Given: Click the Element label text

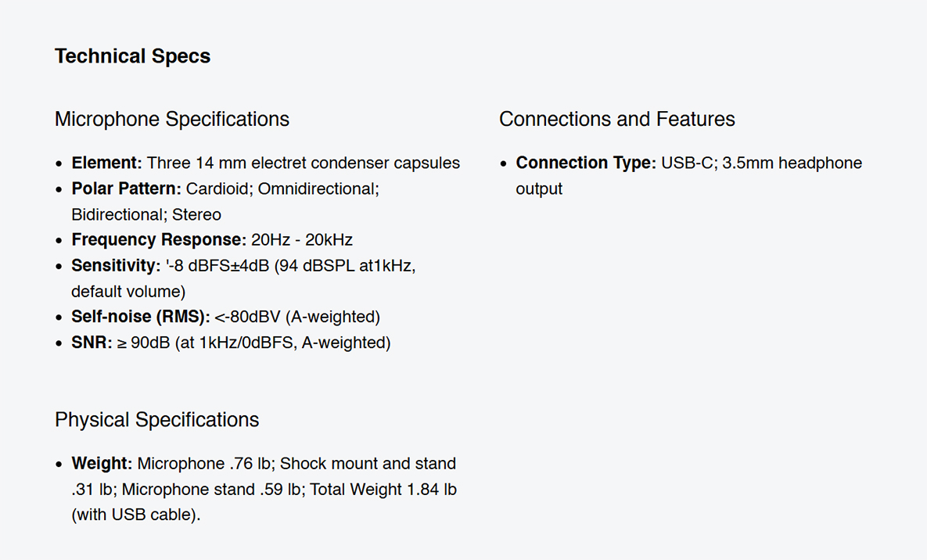Looking at the screenshot, I should point(107,163).
